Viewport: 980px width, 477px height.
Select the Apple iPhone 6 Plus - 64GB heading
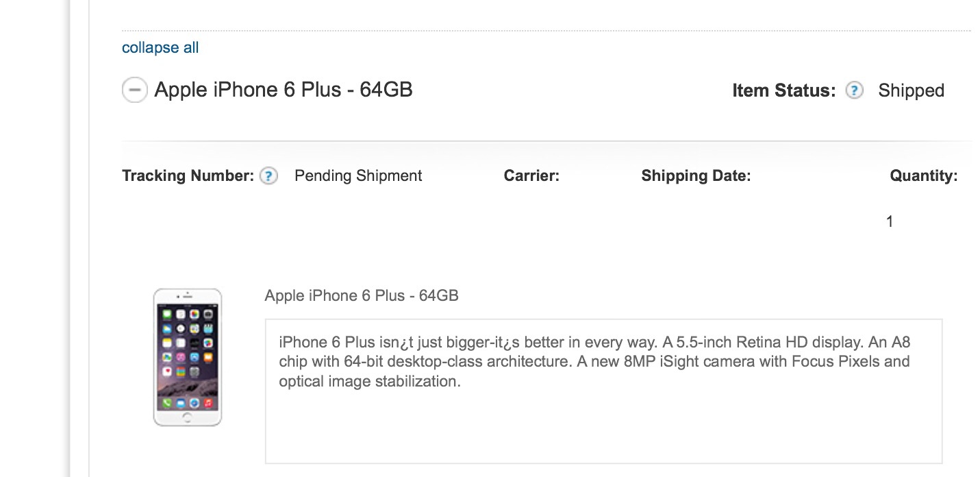click(284, 90)
